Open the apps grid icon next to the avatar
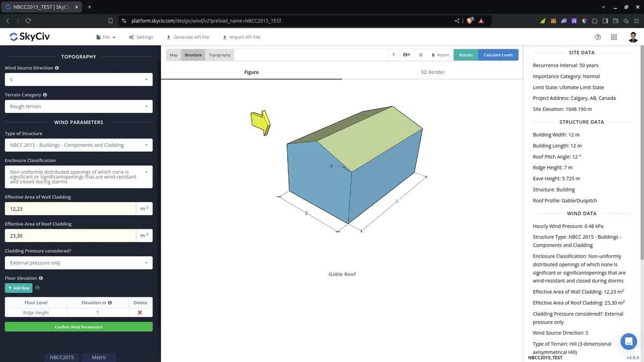Image resolution: width=644 pixels, height=362 pixels. click(x=614, y=37)
